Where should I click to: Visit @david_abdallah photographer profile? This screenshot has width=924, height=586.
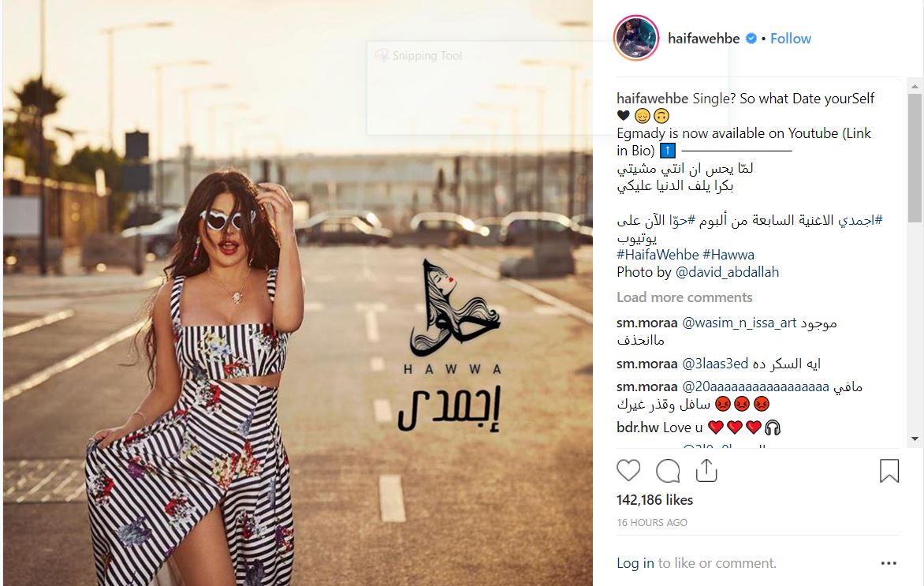point(727,272)
